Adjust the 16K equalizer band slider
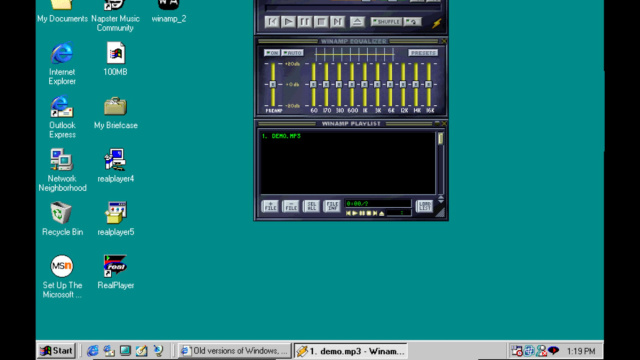This screenshot has height=360, width=640. 429,84
